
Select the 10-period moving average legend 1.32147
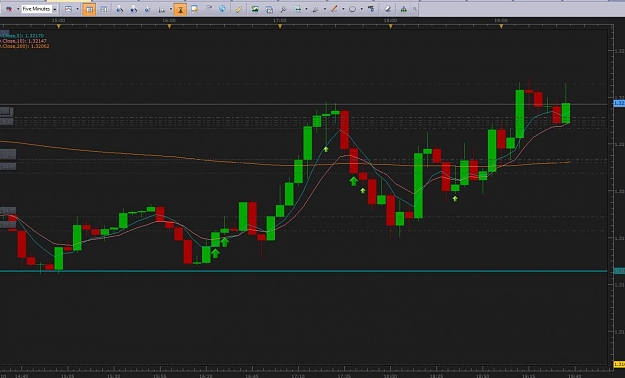24,41
